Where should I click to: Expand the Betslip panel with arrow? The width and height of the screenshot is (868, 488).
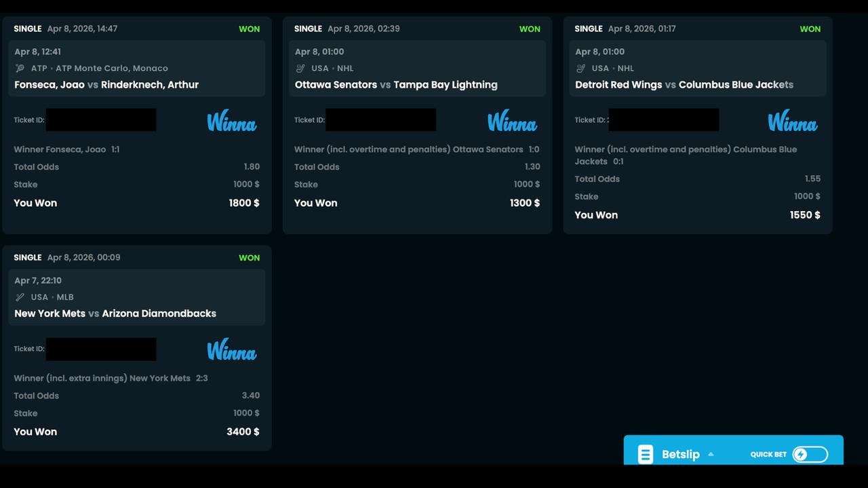pos(711,454)
